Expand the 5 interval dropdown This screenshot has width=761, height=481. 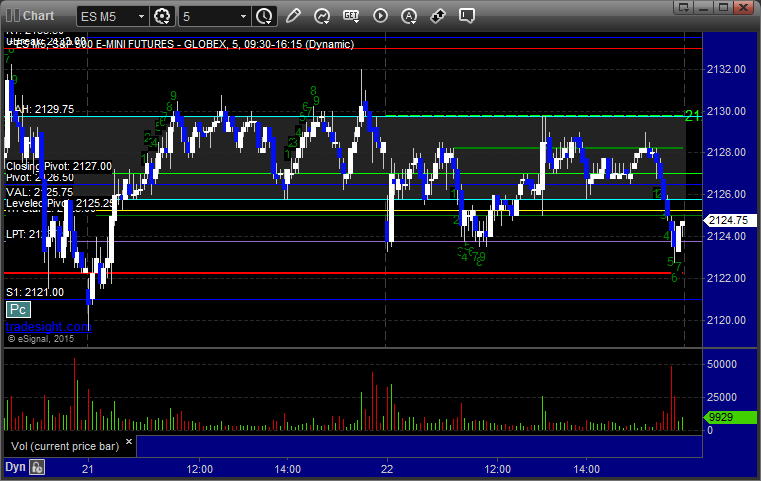[244, 17]
